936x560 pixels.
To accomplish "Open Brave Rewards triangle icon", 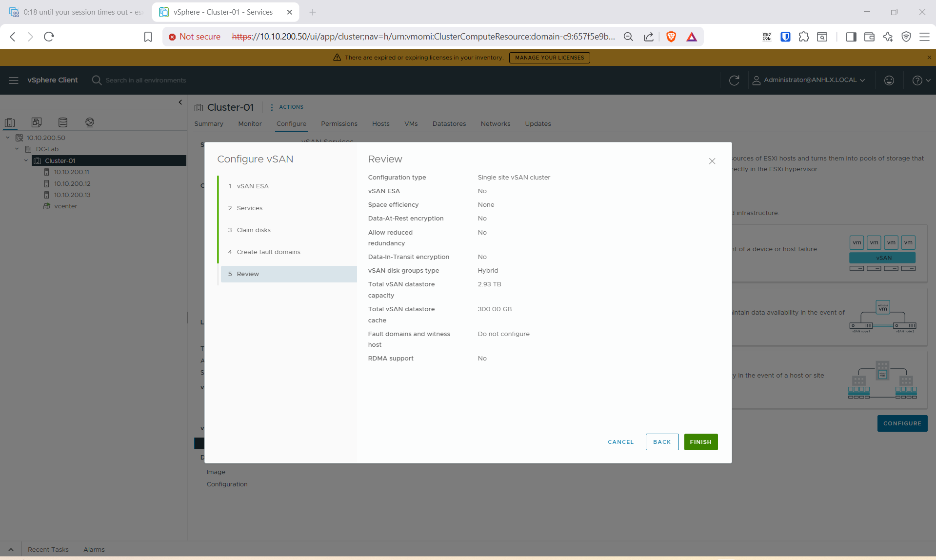I will coord(692,37).
